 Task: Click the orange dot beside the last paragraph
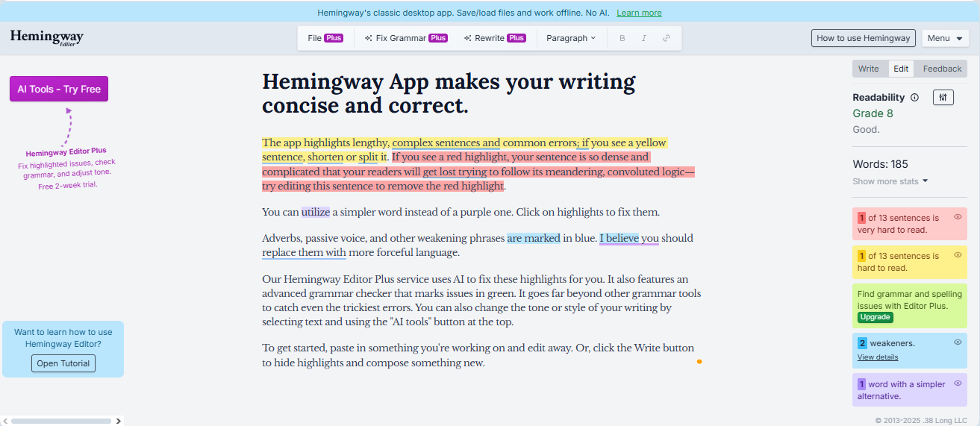pyautogui.click(x=699, y=361)
